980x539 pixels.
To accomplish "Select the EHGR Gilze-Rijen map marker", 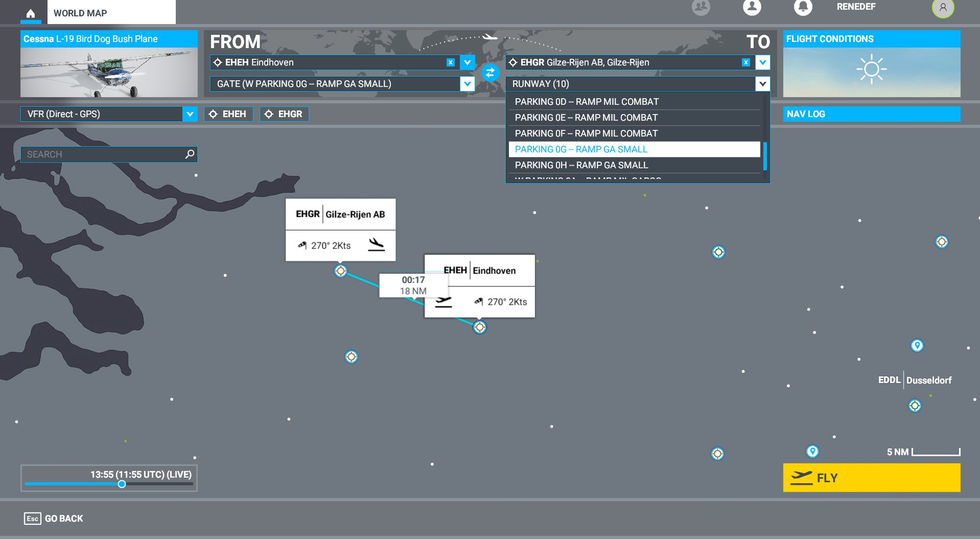I will [x=340, y=271].
